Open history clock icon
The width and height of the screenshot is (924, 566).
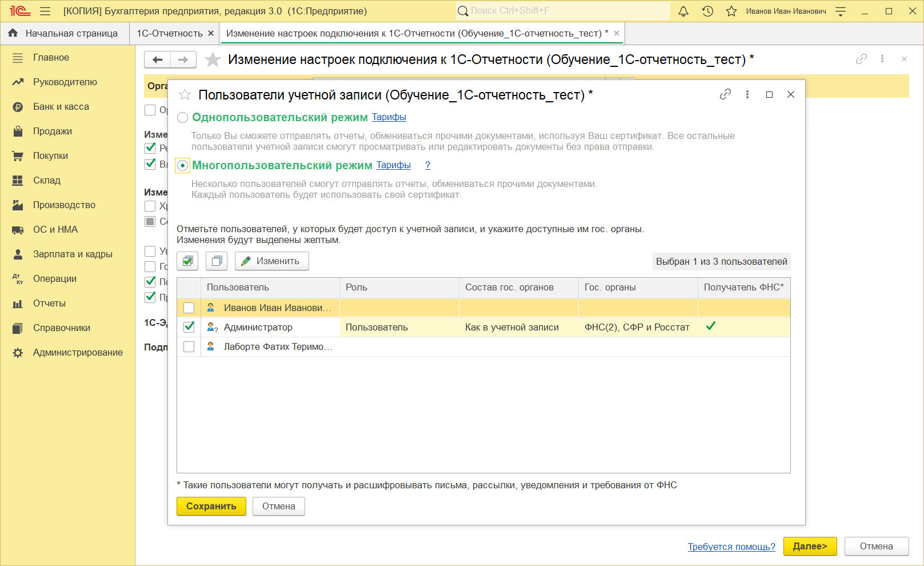pos(707,11)
